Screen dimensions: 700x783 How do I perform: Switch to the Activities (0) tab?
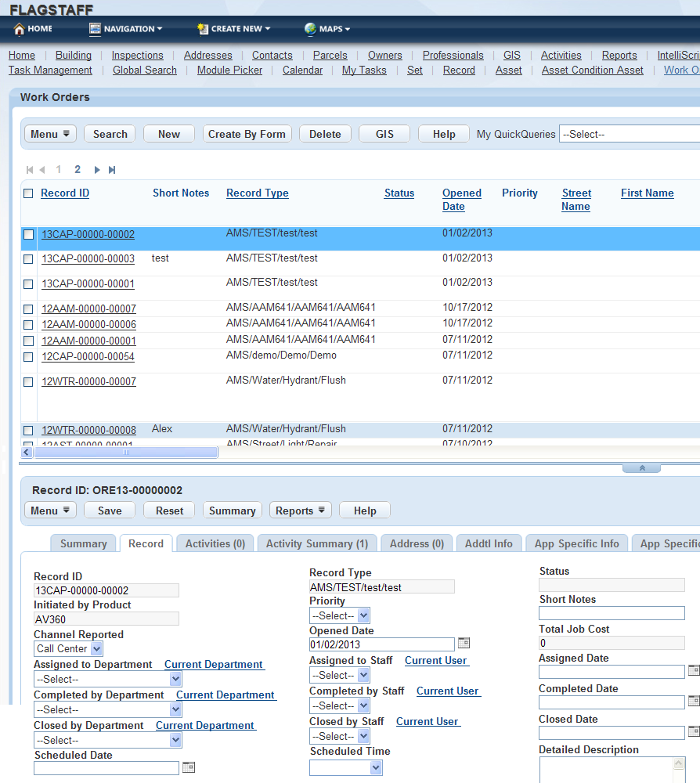point(214,543)
